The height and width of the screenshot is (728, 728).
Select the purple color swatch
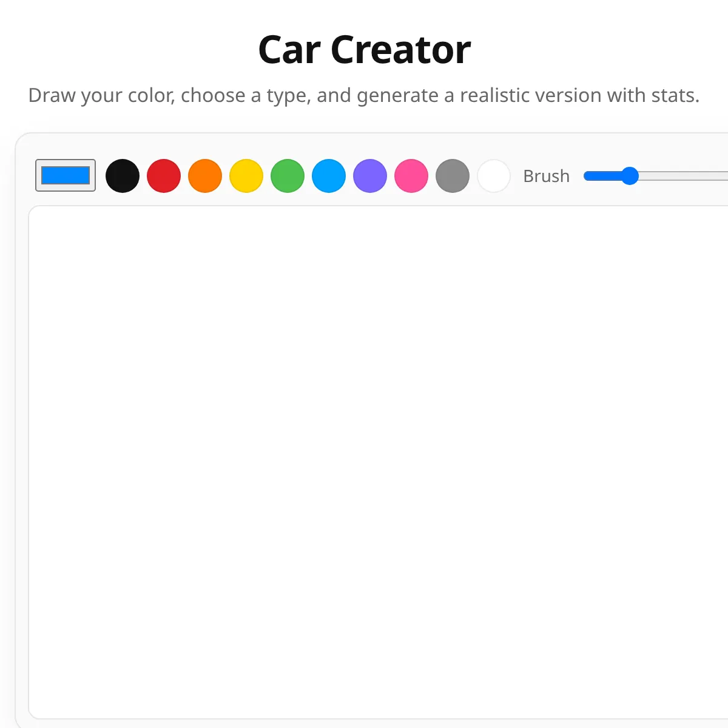[370, 176]
